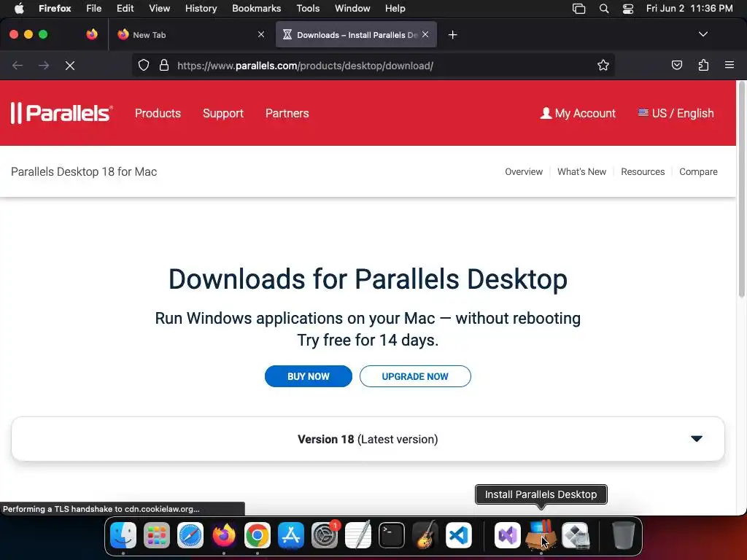Screen dimensions: 747x560
Task: Open Visual Studio Code in the Dock
Action: [x=459, y=535]
